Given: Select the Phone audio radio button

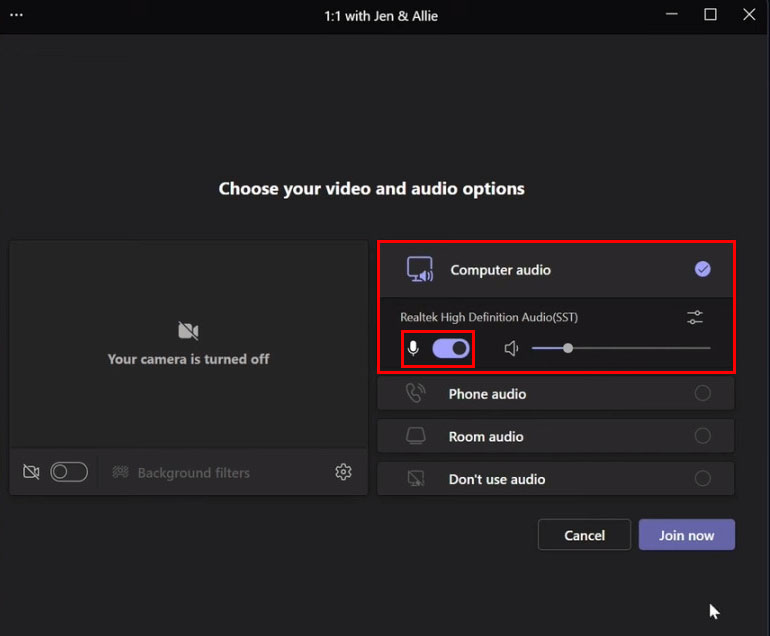Looking at the screenshot, I should (702, 393).
